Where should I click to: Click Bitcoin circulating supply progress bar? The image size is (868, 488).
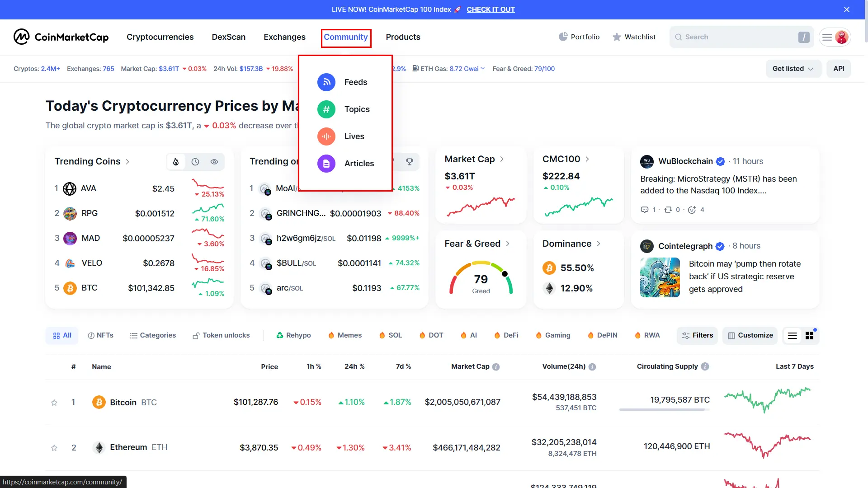click(x=665, y=410)
